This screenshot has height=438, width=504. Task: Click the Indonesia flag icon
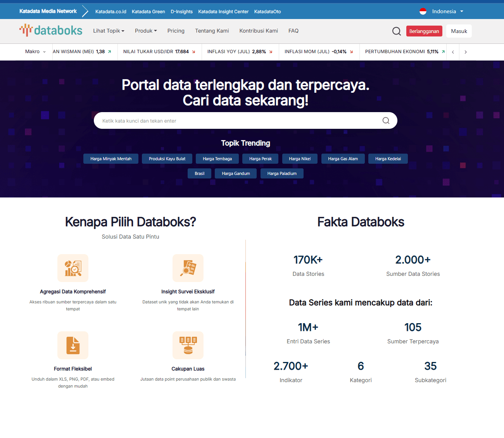click(423, 11)
